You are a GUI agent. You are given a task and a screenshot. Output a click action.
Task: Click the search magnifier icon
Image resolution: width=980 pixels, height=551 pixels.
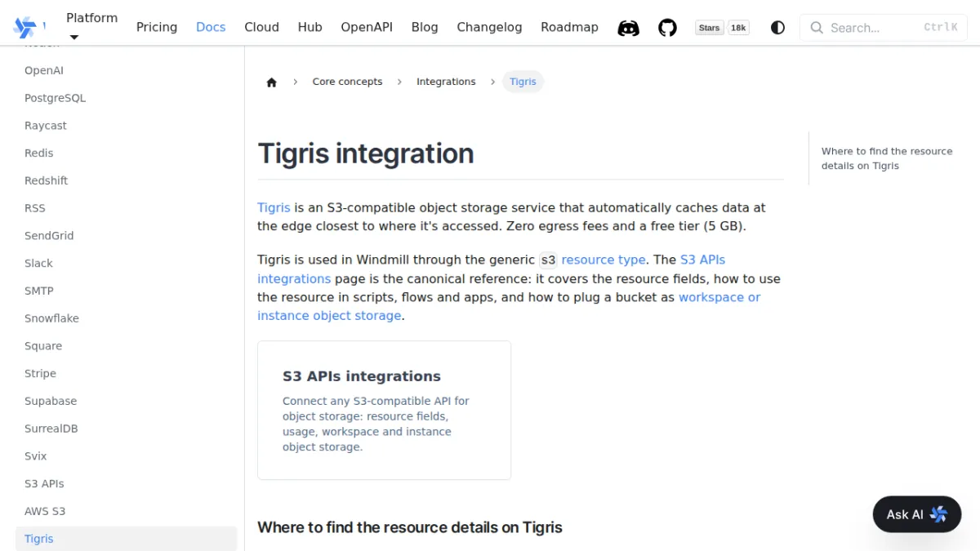(x=817, y=28)
